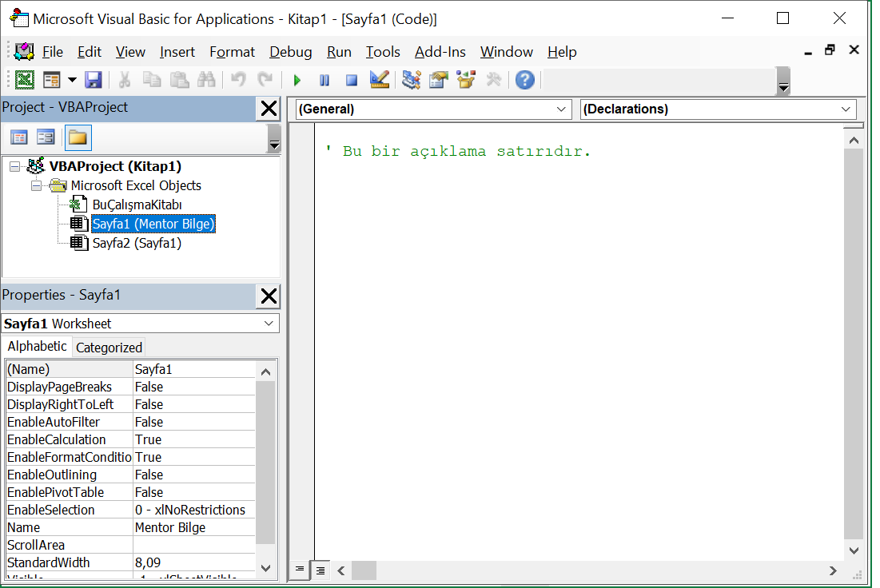Screen dimensions: 880x588
Task: Open the Format menu
Action: coord(232,52)
